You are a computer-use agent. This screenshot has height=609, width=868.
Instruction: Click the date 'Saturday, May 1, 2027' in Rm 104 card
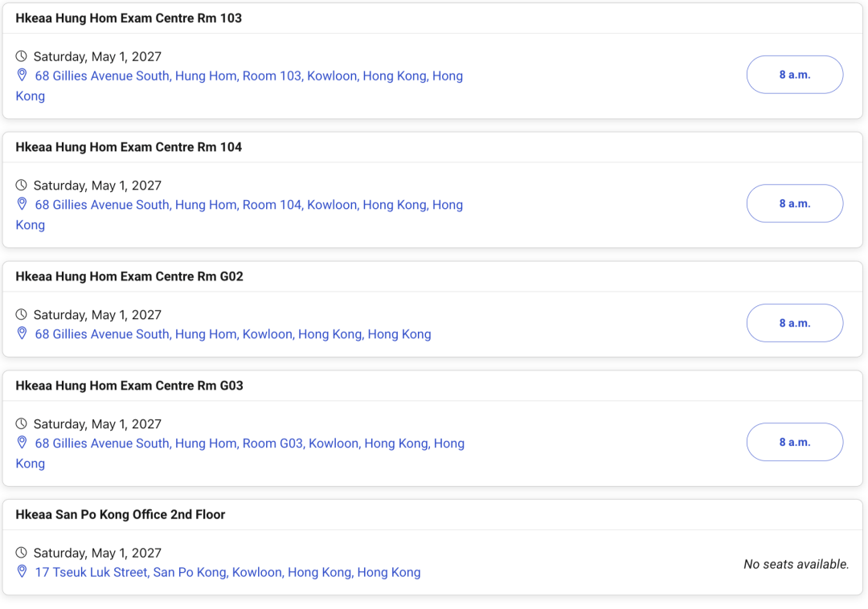[97, 186]
